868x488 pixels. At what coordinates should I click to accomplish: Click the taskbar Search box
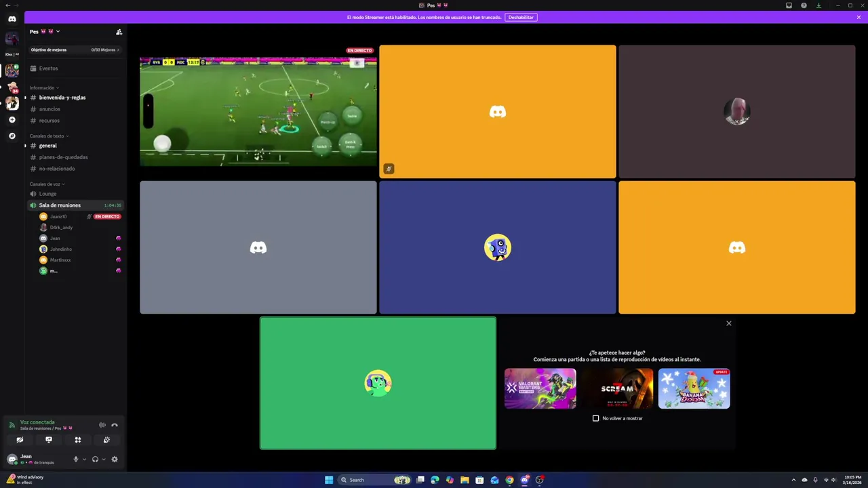375,480
